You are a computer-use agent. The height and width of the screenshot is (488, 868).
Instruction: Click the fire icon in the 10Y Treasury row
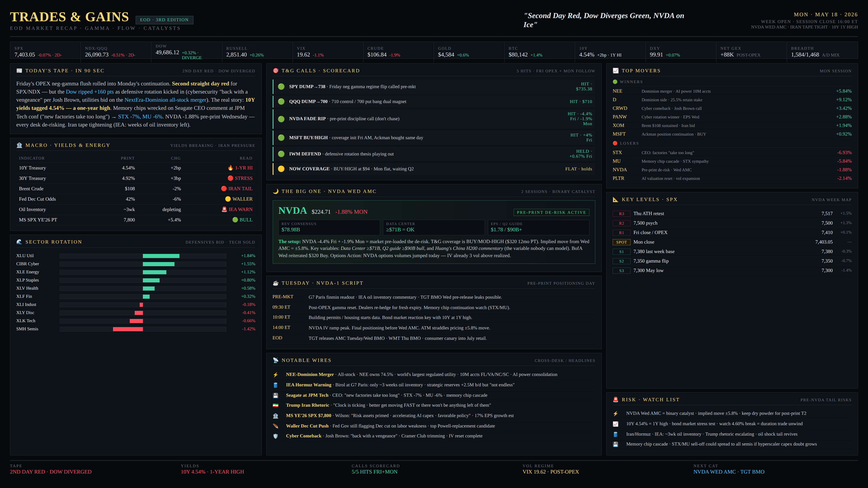point(231,168)
